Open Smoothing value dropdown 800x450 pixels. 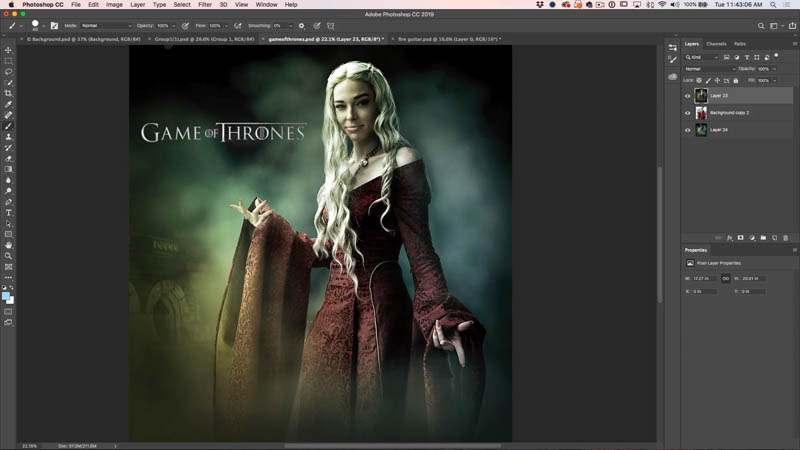(290, 26)
